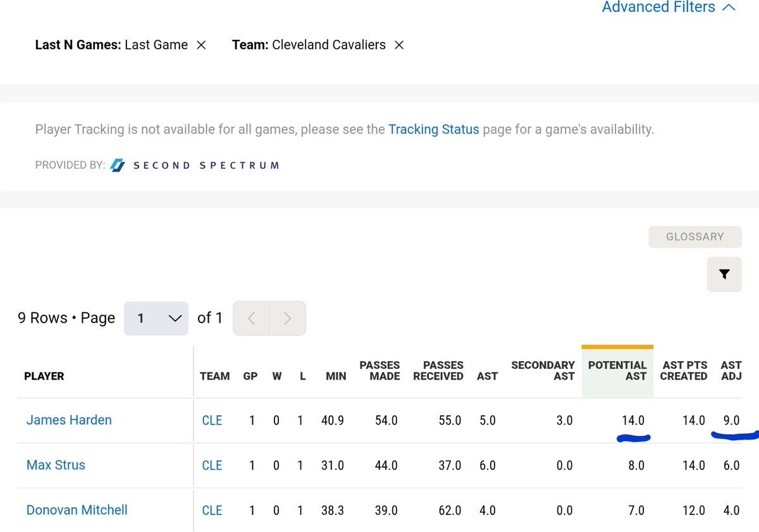This screenshot has width=759, height=532.
Task: Collapse the Advanced Filters section
Action: pyautogui.click(x=669, y=7)
